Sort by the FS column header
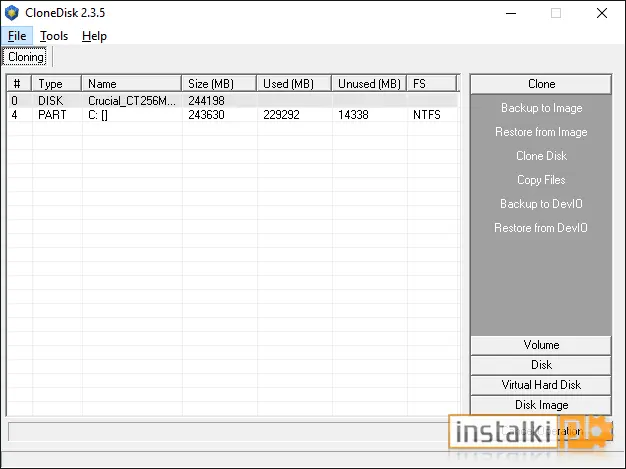This screenshot has width=626, height=469. pyautogui.click(x=432, y=84)
